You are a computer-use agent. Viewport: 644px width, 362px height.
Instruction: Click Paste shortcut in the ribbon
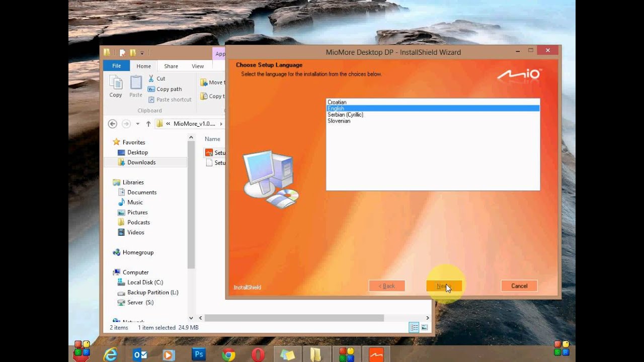(170, 100)
